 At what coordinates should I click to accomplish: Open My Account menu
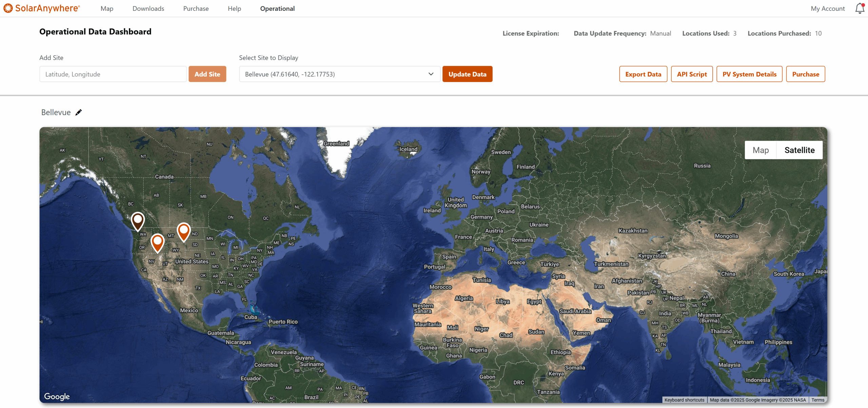click(x=827, y=8)
